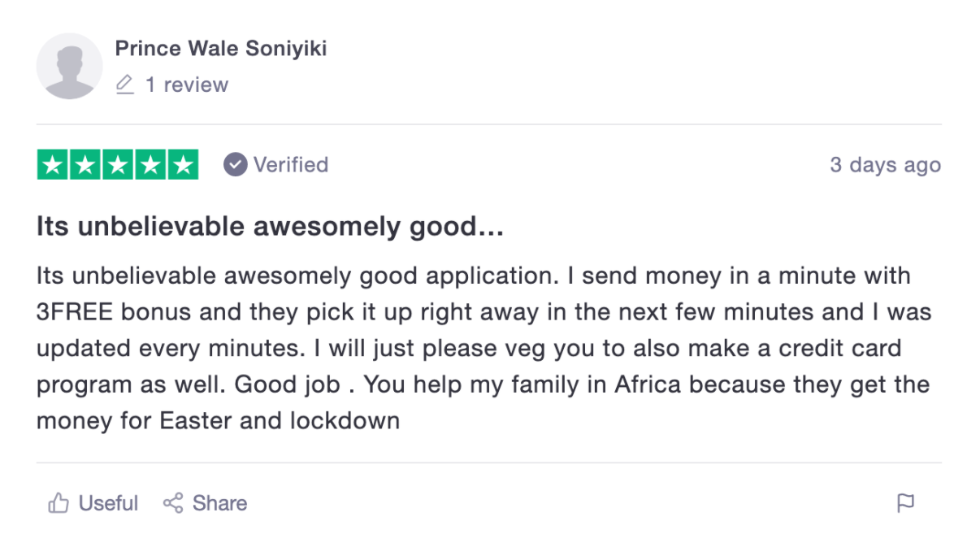This screenshot has height=543, width=980.
Task: Click the pencil icon next to 1 review
Action: [124, 85]
